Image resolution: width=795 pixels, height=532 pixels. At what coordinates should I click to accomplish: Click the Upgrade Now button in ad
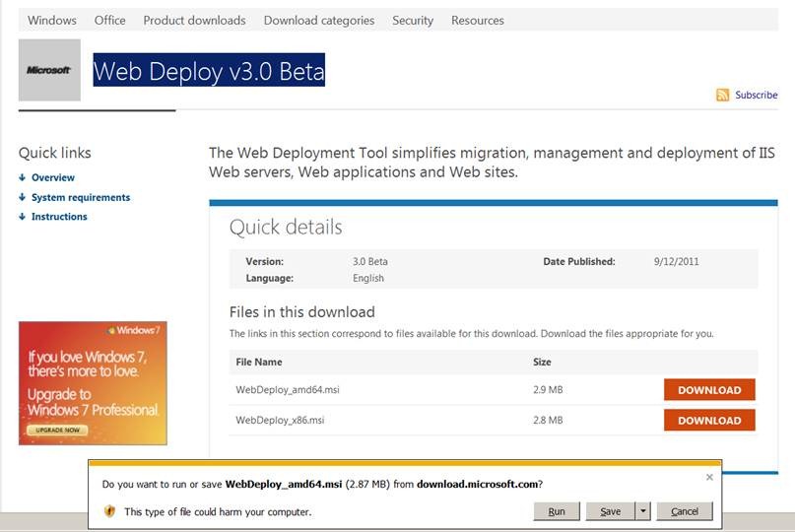[x=57, y=430]
